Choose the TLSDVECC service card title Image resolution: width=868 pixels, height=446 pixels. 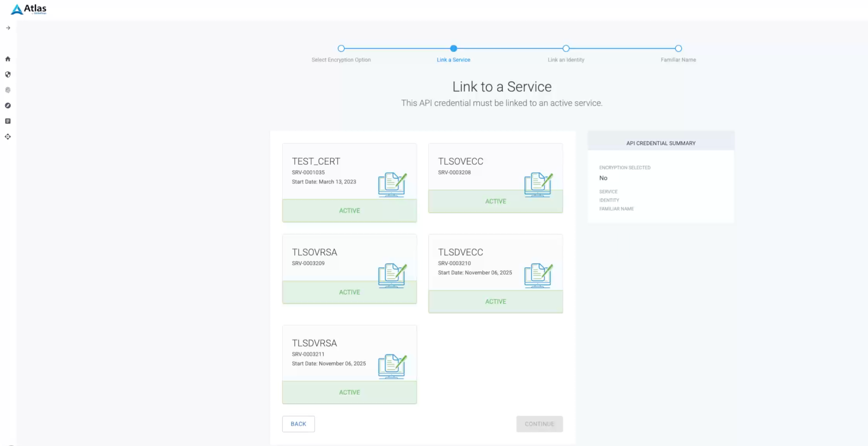coord(460,252)
